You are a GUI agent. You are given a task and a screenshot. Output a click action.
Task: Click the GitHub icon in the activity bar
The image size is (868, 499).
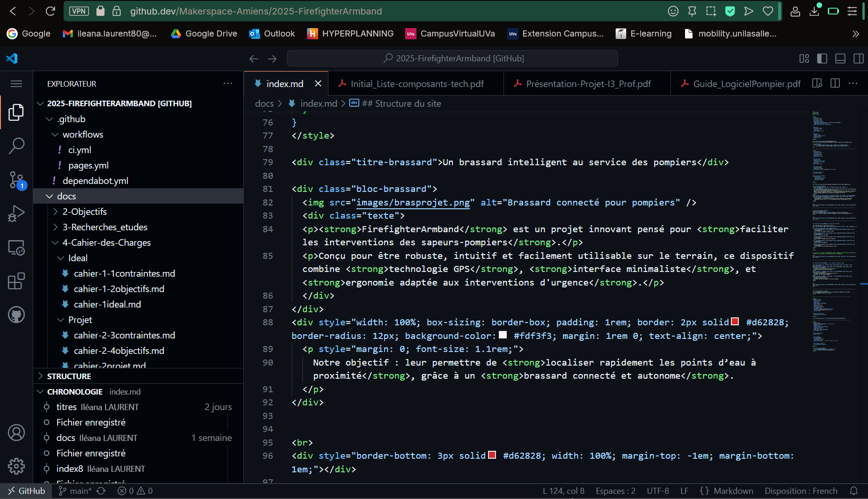pos(17,315)
